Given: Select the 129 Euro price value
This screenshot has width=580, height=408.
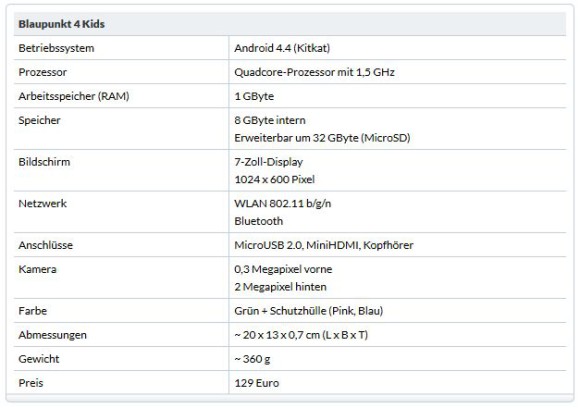Looking at the screenshot, I should (257, 383).
